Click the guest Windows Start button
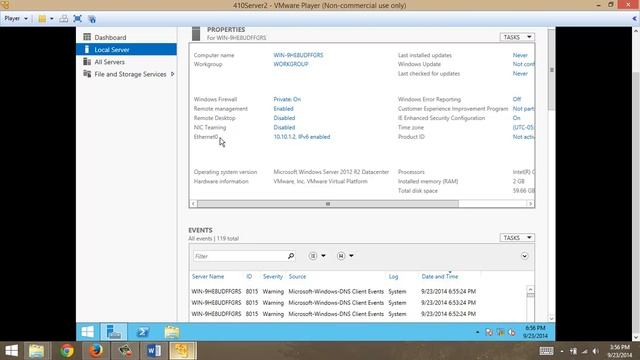 pos(87,332)
